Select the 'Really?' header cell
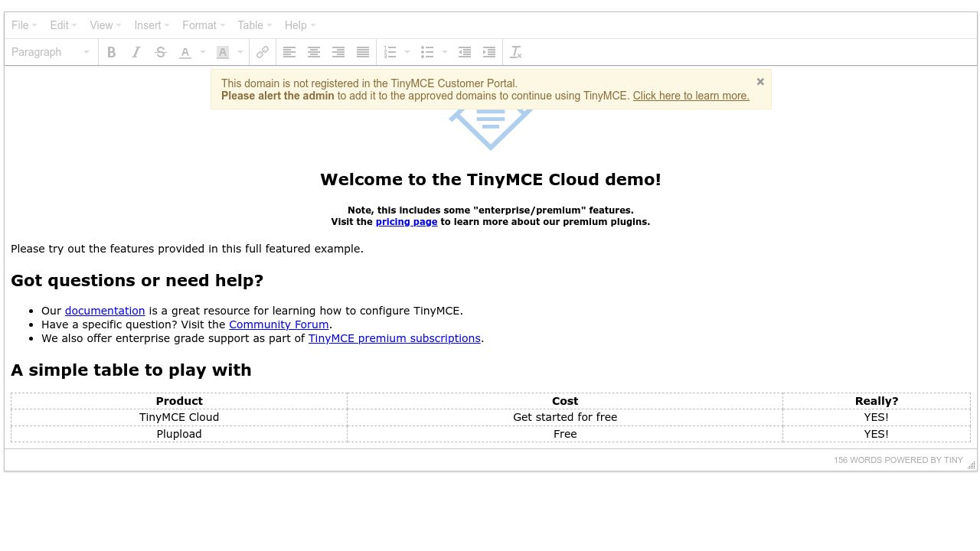980x551 pixels. 877,401
